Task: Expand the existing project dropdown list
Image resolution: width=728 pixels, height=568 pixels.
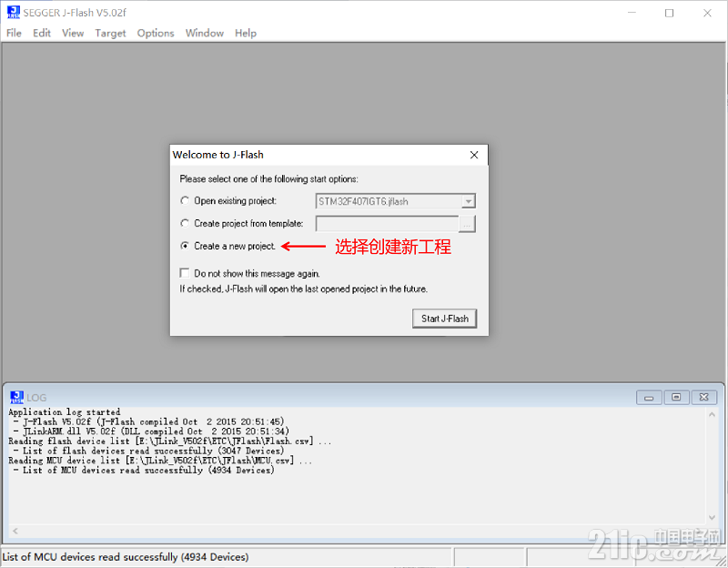Action: click(469, 201)
